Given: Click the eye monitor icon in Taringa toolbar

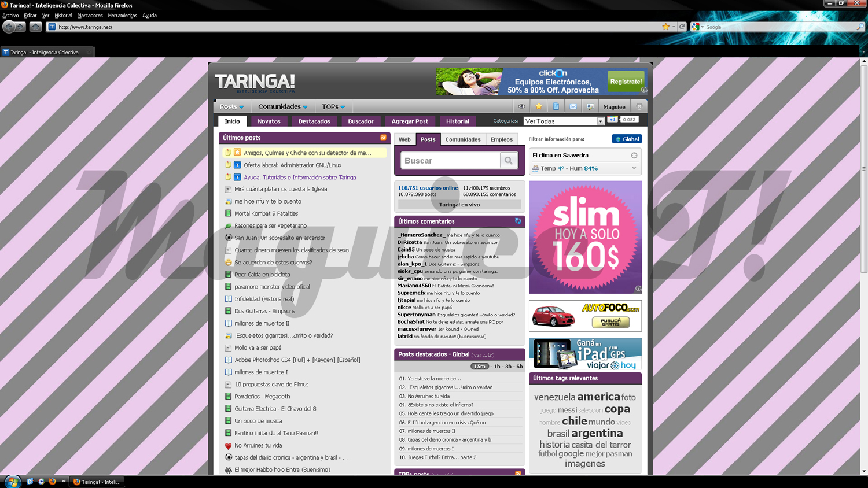Looking at the screenshot, I should click(521, 106).
